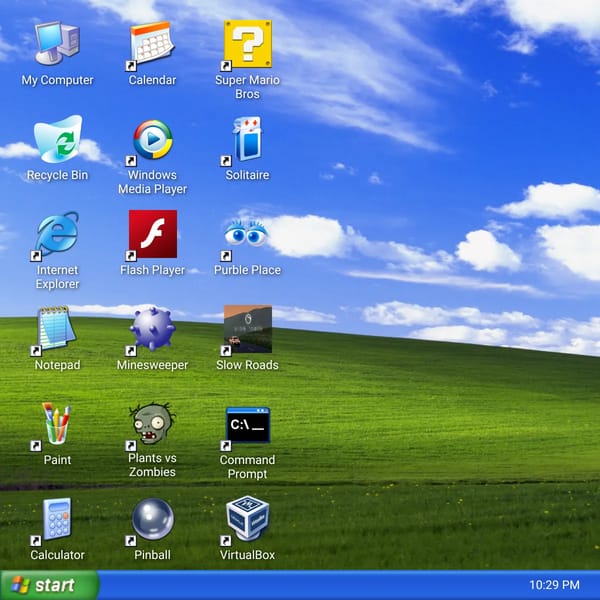Click the 10:29 PM taskbar clock

point(554,585)
